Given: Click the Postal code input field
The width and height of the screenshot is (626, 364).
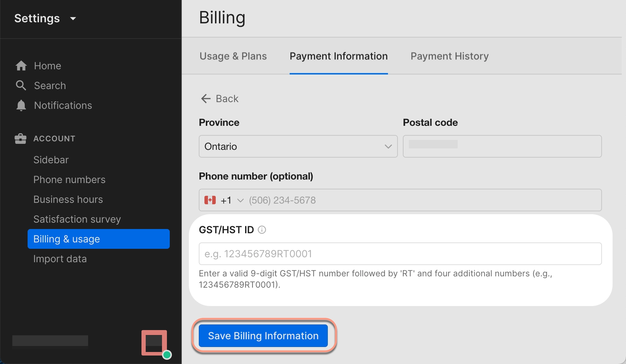Looking at the screenshot, I should [x=502, y=146].
